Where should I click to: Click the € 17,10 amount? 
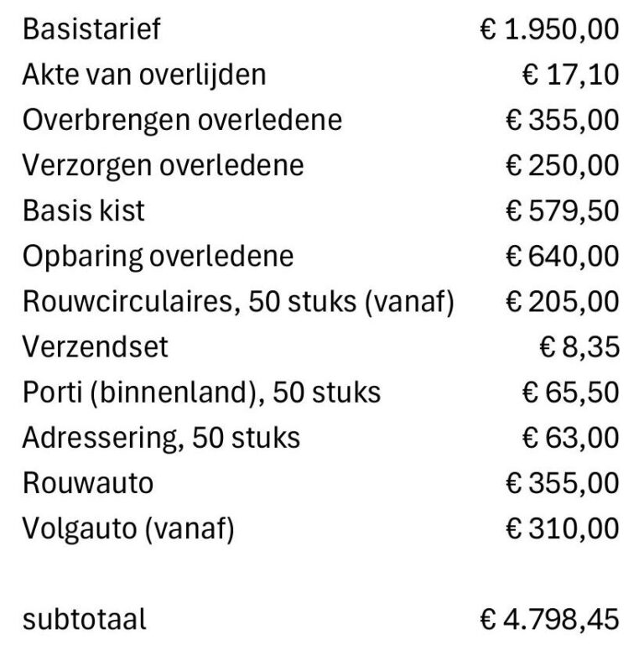pos(570,75)
